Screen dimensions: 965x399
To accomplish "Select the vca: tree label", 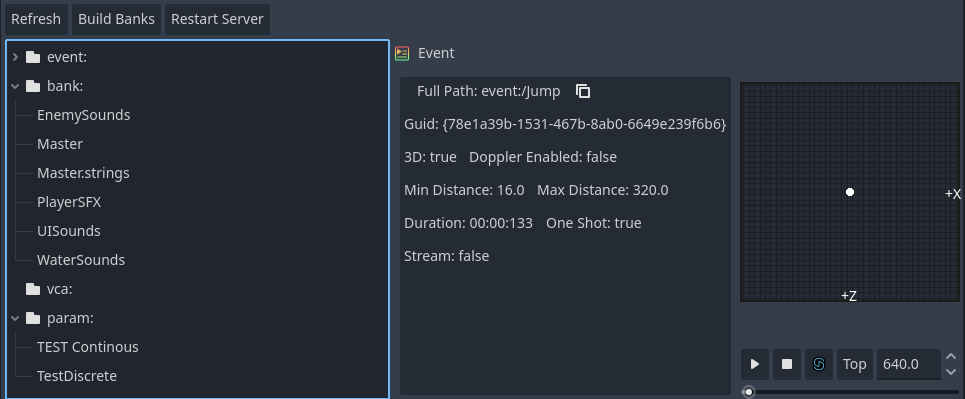I will click(60, 289).
